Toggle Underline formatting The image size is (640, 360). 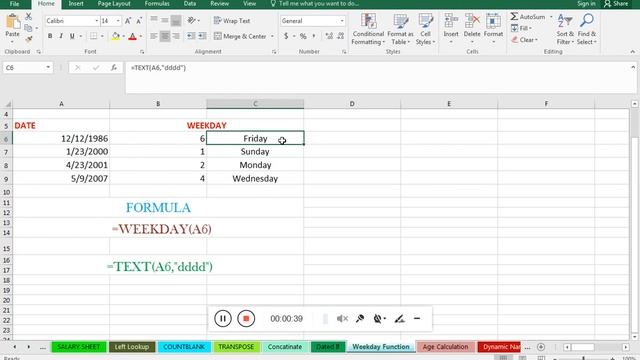tap(72, 36)
